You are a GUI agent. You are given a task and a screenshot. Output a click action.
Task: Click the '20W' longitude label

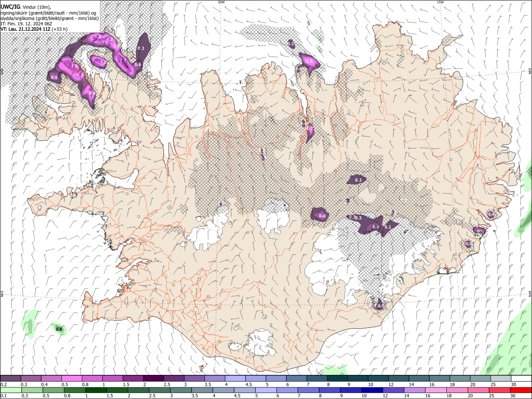pyautogui.click(x=221, y=2)
